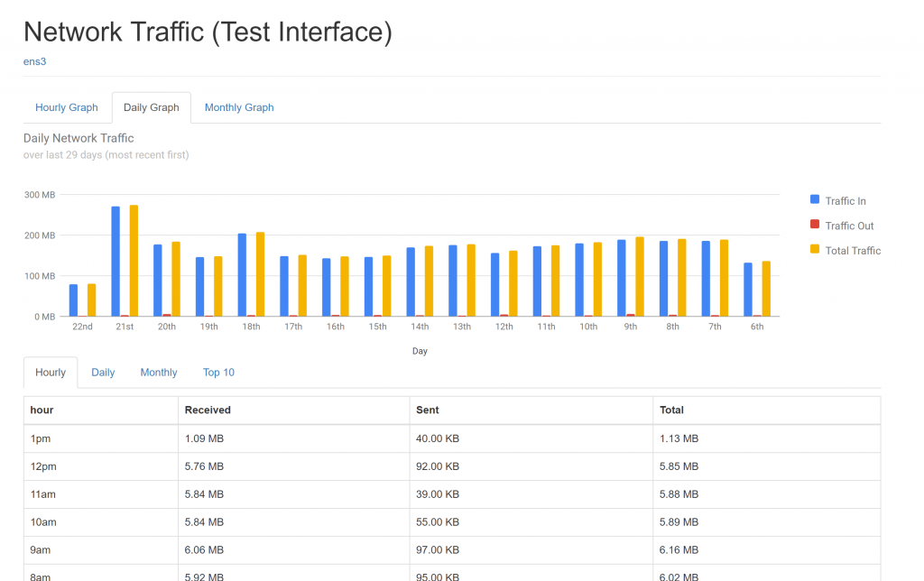Click the Daily Network Traffic heading
The height and width of the screenshot is (581, 924).
tap(79, 138)
